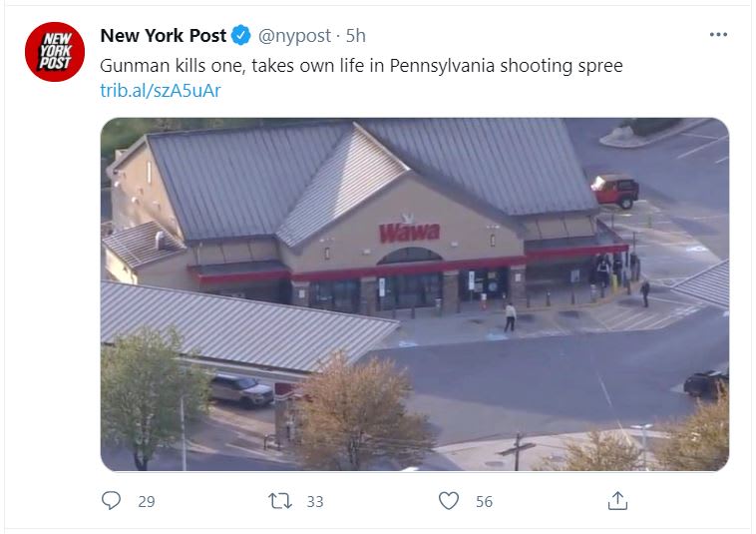Click the person walking in the parking lot

(x=510, y=317)
